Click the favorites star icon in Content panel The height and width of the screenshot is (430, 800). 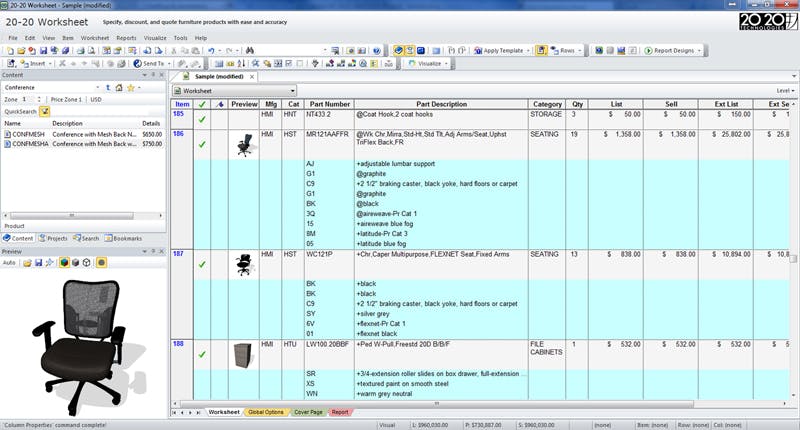point(131,87)
